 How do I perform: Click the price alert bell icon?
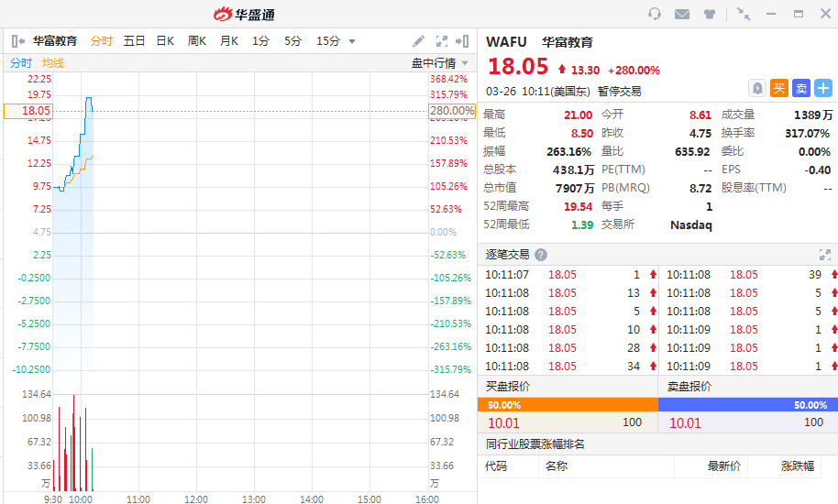click(x=757, y=88)
